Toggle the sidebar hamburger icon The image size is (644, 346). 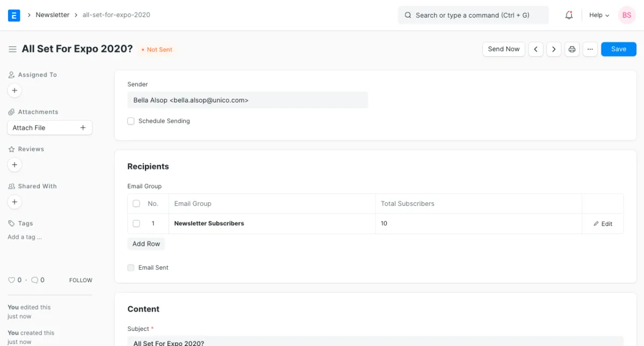click(12, 49)
